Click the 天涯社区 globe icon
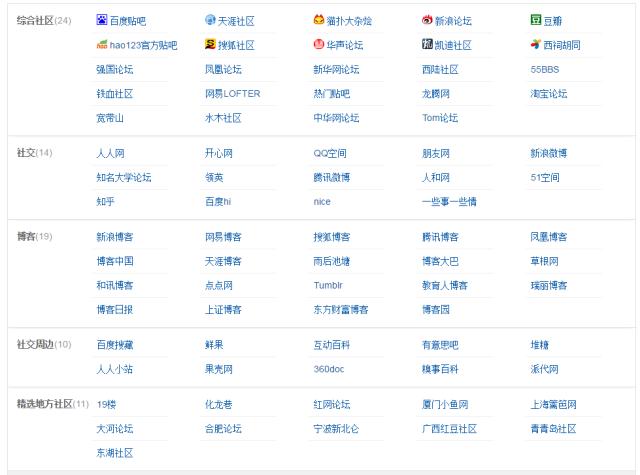 coord(210,20)
